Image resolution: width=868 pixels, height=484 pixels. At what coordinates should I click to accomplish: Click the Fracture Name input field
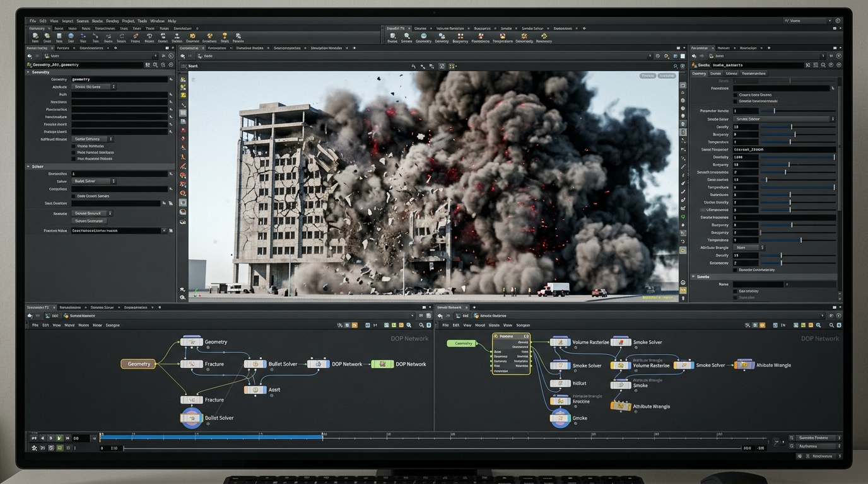(x=116, y=231)
